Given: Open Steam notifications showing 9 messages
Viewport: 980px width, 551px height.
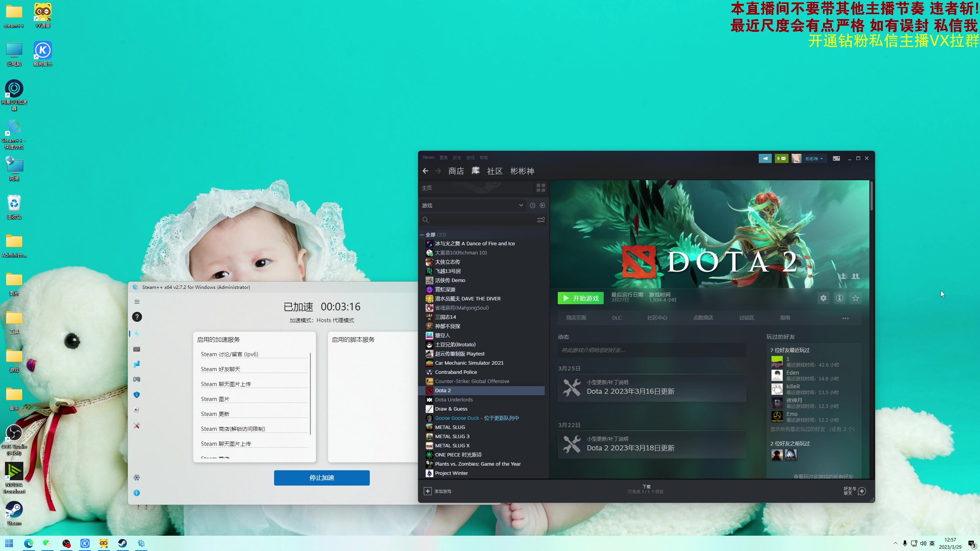Looking at the screenshot, I should coord(781,158).
